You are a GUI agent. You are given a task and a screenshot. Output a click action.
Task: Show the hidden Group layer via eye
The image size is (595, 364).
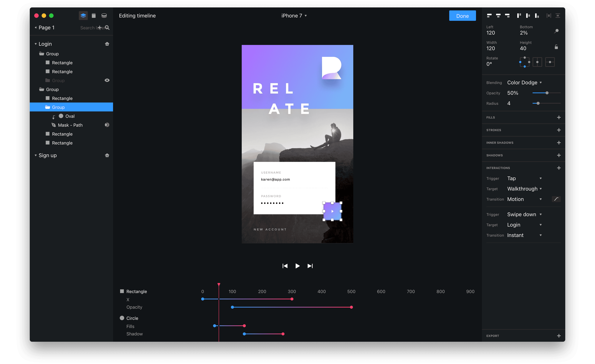107,80
